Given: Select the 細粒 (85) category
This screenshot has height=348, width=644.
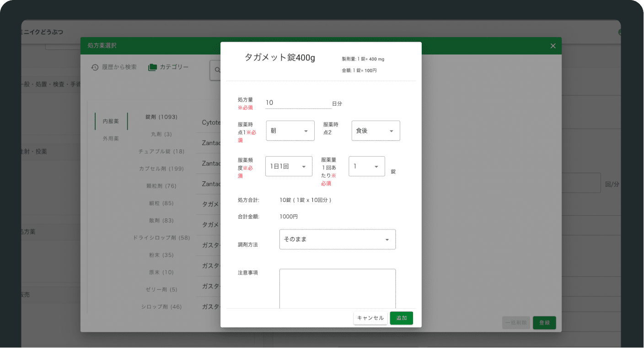Looking at the screenshot, I should pos(161,203).
